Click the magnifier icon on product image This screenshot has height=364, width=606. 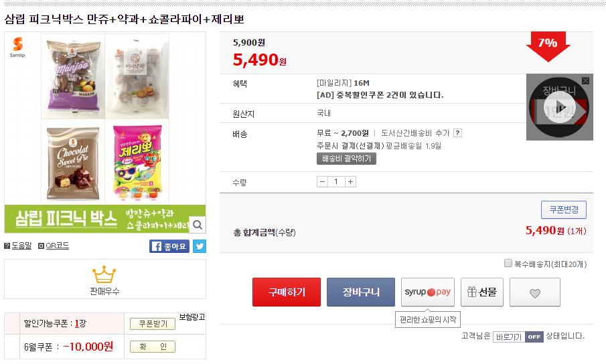198,224
